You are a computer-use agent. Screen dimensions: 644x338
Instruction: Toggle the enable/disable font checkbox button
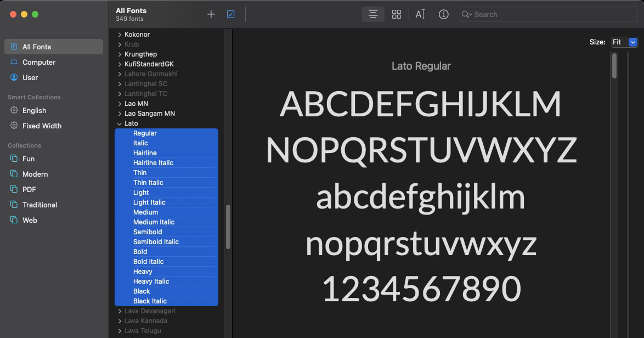click(x=231, y=14)
